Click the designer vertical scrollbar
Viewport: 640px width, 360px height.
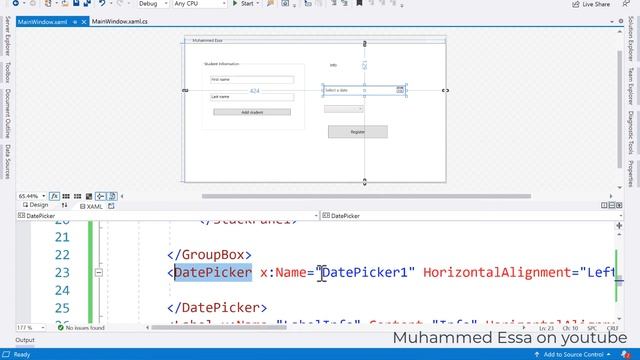620,109
